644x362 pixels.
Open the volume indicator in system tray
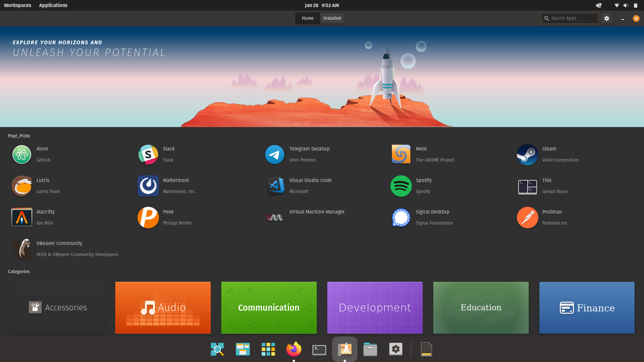tap(626, 5)
